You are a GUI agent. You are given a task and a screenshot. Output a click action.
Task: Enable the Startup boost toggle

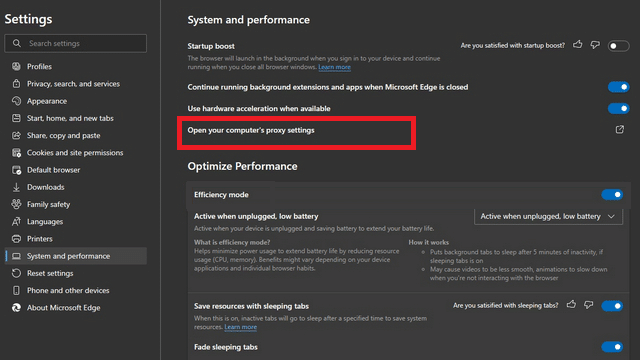pos(618,46)
